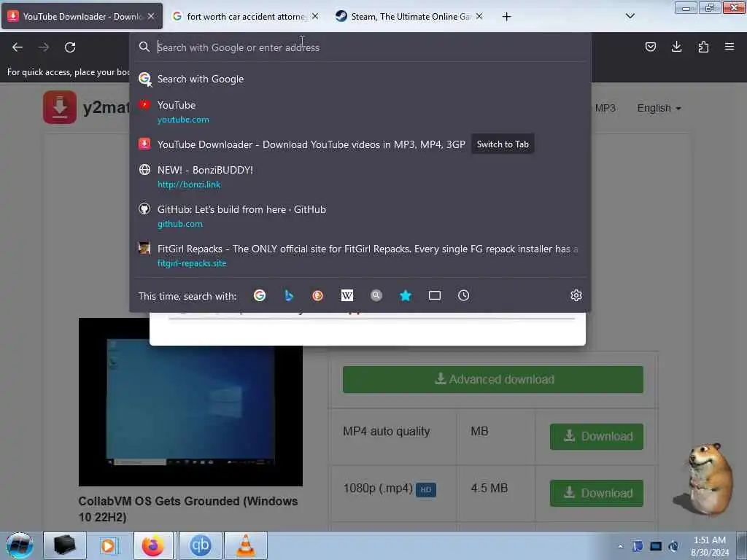This screenshot has height=560, width=747.
Task: Download the 1080p (.mp4) file
Action: (x=597, y=494)
